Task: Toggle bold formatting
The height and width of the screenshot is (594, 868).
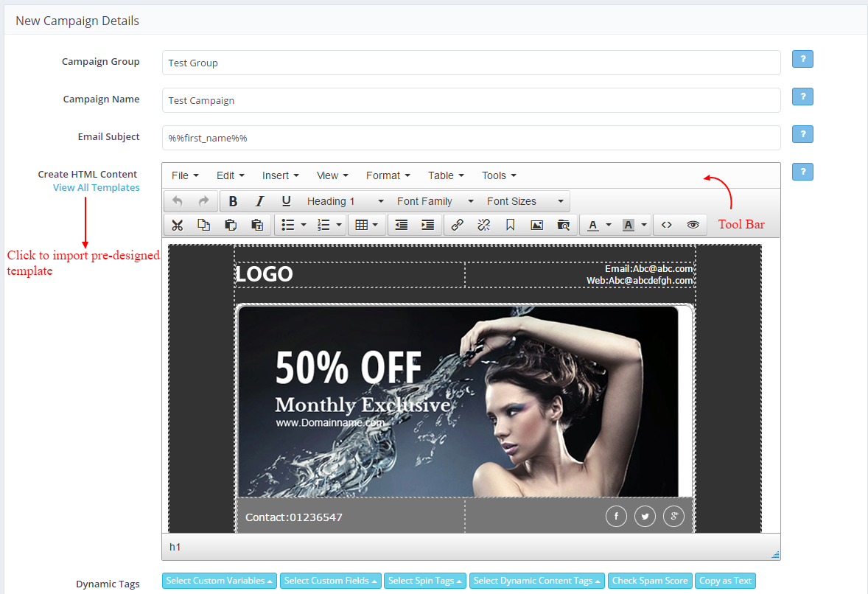Action: [x=233, y=201]
